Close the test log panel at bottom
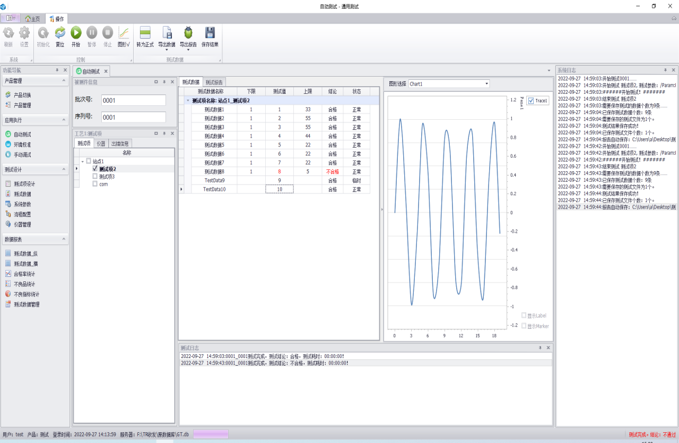The width and height of the screenshot is (679, 443). point(548,348)
